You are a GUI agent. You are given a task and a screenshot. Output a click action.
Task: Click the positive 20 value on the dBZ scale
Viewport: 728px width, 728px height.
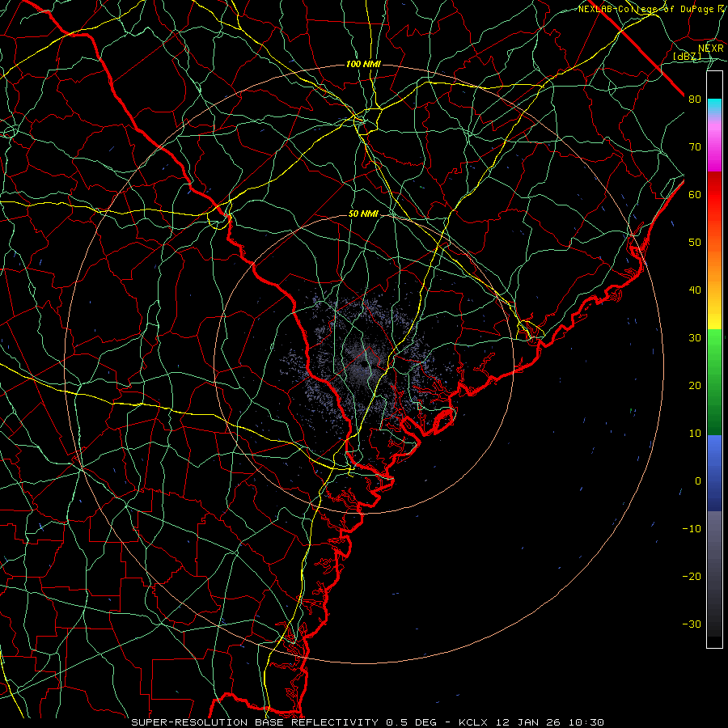(x=695, y=385)
